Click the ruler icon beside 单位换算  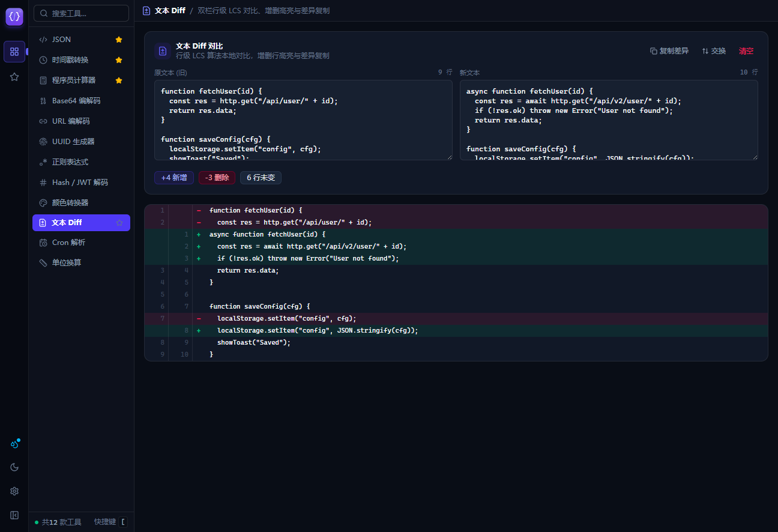(43, 263)
